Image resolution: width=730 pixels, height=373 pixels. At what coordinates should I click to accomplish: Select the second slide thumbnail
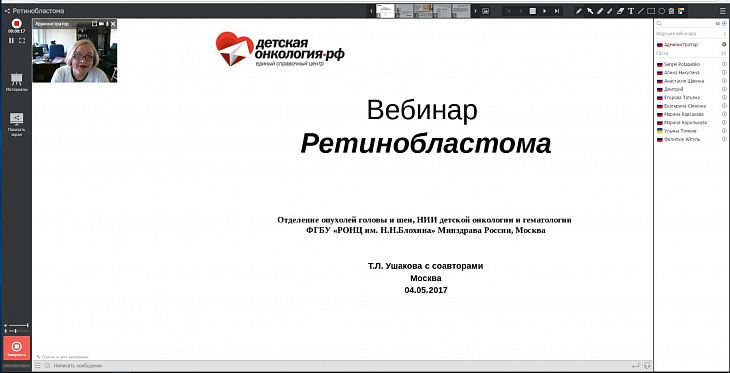pyautogui.click(x=405, y=11)
